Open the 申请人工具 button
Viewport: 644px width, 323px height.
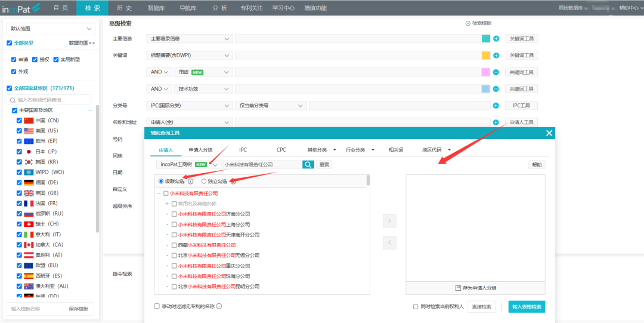(x=521, y=122)
